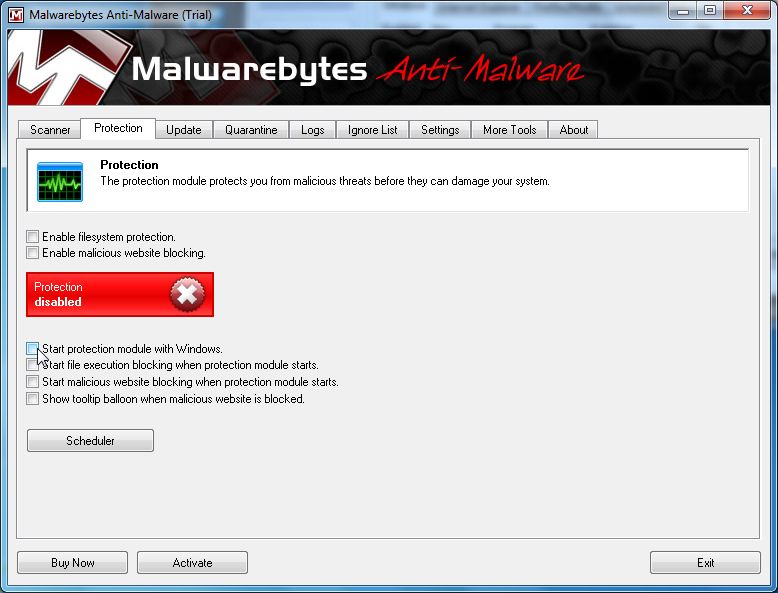Open the Logs tab
The image size is (778, 593).
point(313,130)
